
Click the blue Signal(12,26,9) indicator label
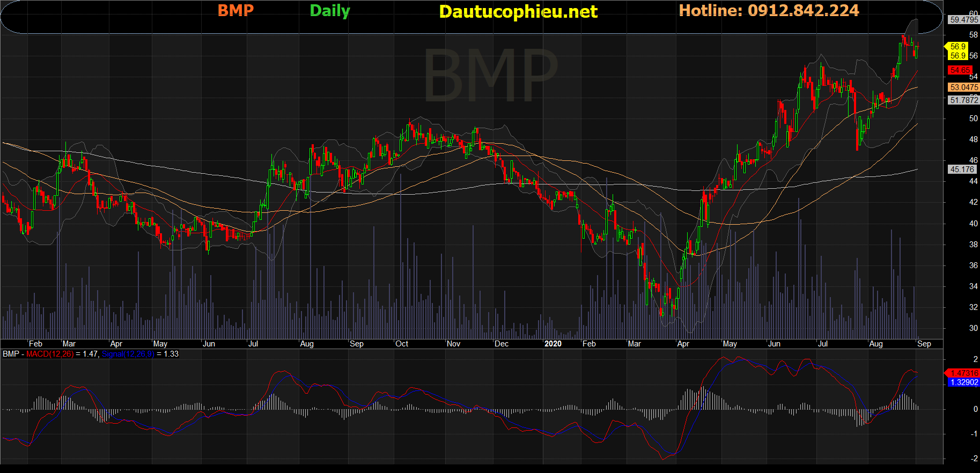point(128,354)
